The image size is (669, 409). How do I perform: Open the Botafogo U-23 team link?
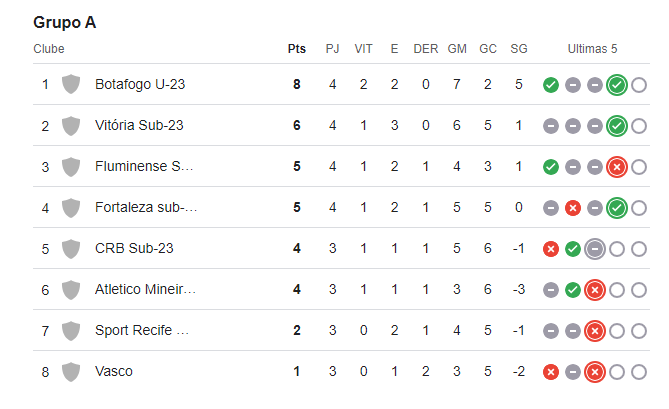[140, 84]
